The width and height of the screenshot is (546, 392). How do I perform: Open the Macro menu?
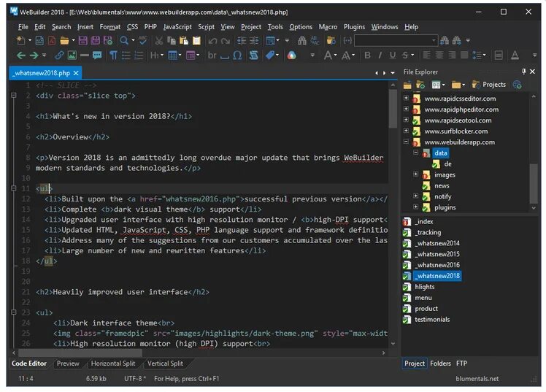tap(328, 27)
